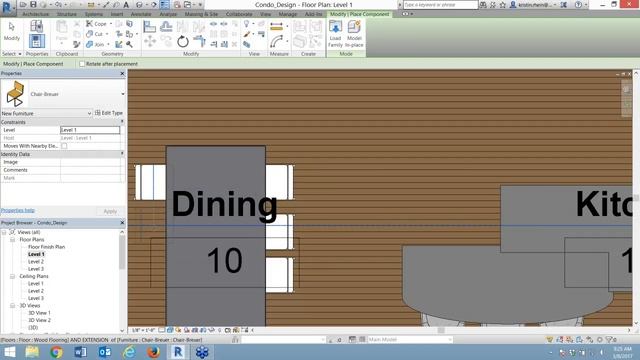Open Type Properties icon in Properties panel

[x=36, y=27]
